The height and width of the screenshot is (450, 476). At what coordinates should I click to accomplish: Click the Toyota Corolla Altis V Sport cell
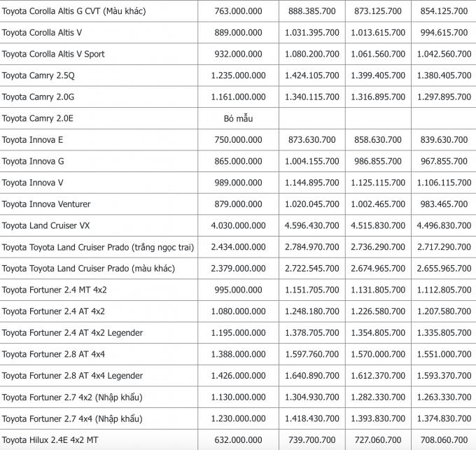coord(53,54)
